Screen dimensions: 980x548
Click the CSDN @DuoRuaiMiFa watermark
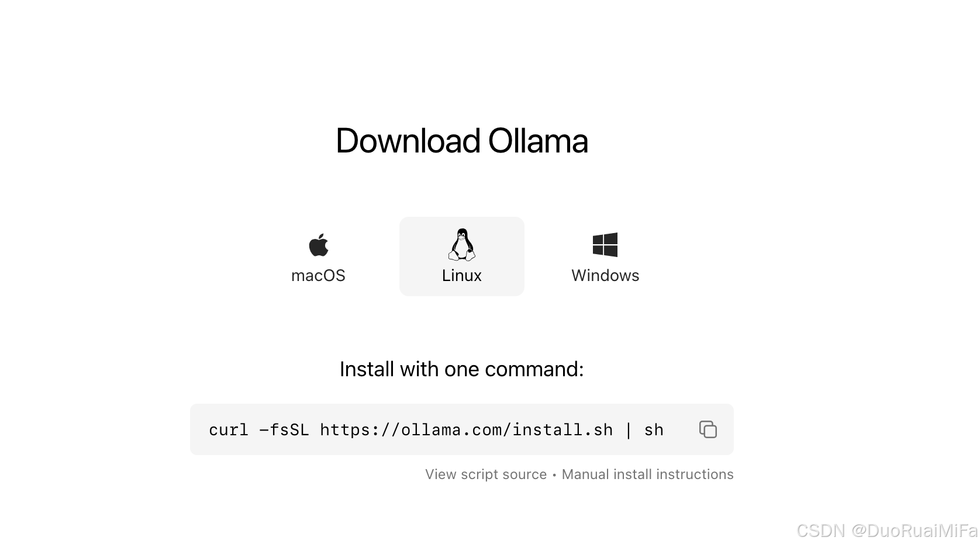887,530
